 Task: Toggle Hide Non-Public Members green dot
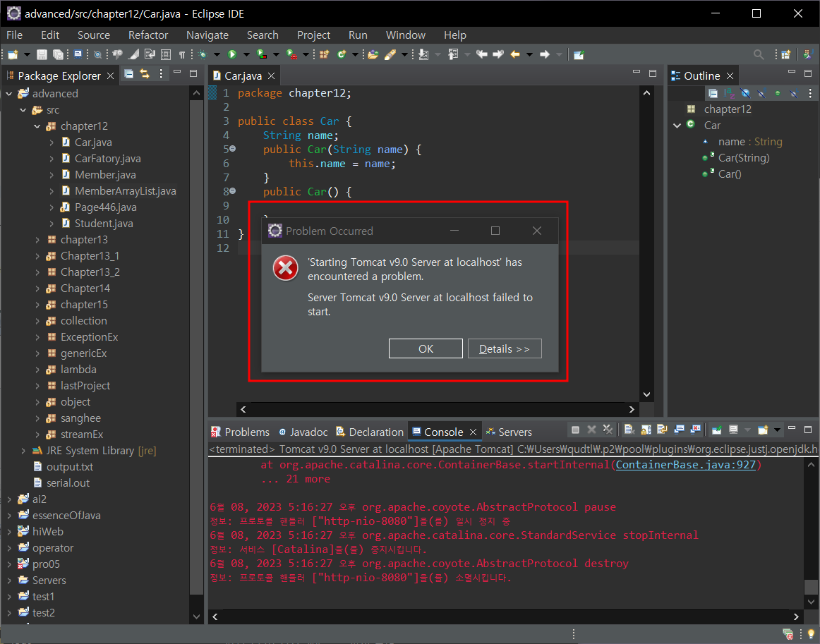(778, 93)
